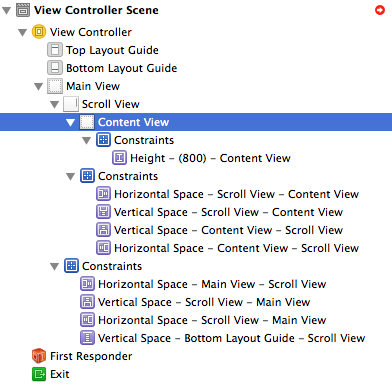Click the green Exit icon
The image size is (392, 385).
[x=39, y=374]
